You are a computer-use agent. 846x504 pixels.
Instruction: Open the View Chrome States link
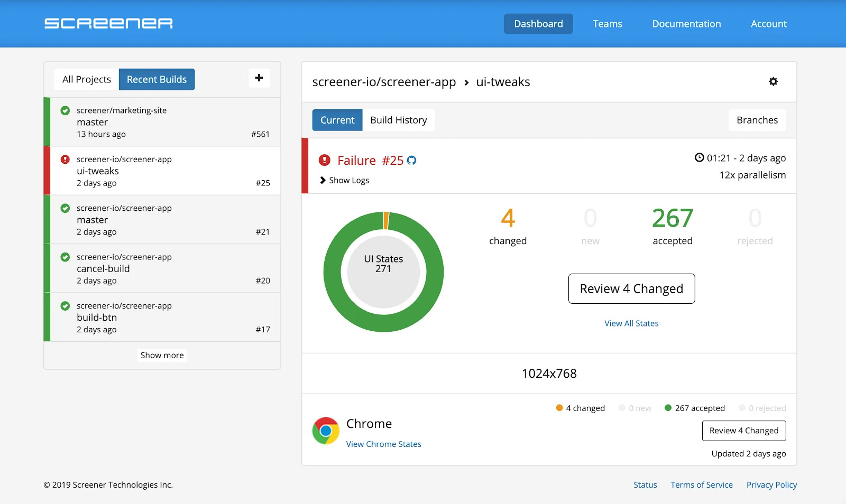[383, 444]
